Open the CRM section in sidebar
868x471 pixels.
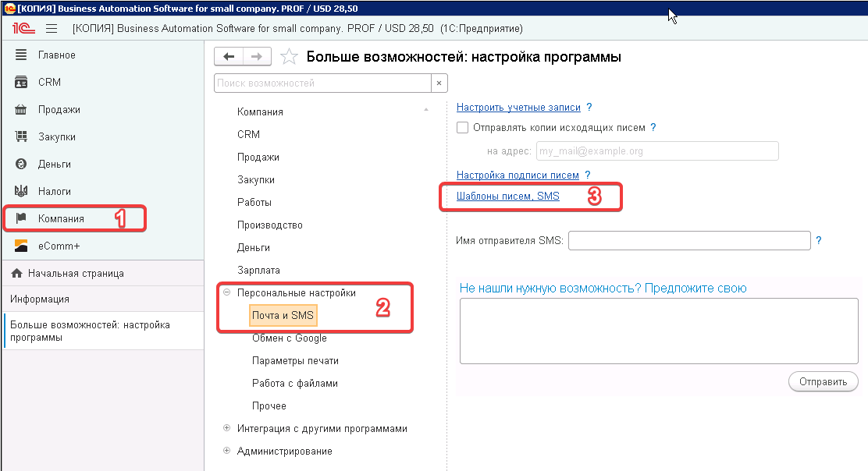(x=49, y=82)
